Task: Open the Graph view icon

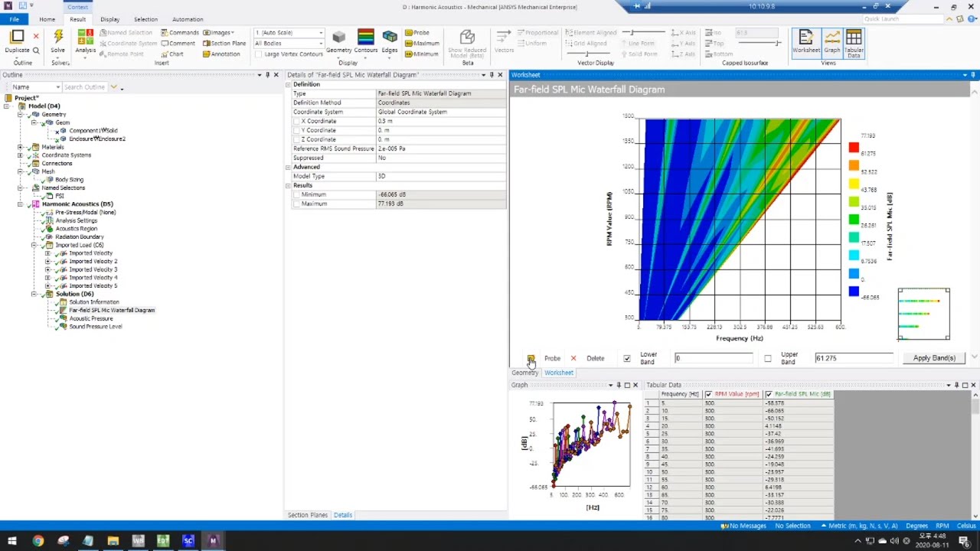Action: (x=831, y=37)
